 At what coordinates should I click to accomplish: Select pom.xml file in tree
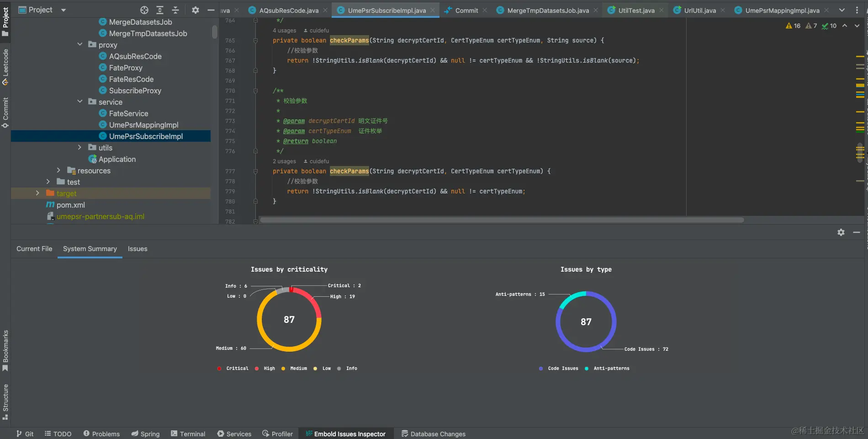pyautogui.click(x=70, y=205)
